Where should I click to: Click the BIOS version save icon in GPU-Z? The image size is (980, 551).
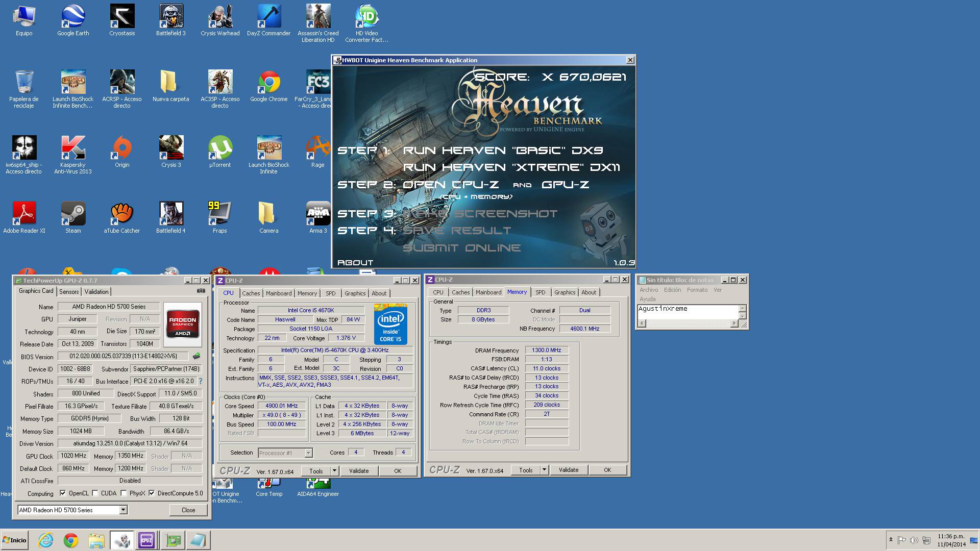(197, 356)
